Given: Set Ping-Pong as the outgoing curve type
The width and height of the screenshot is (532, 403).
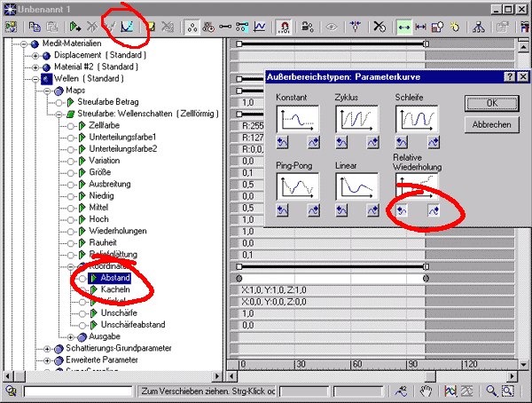Looking at the screenshot, I should point(315,210).
